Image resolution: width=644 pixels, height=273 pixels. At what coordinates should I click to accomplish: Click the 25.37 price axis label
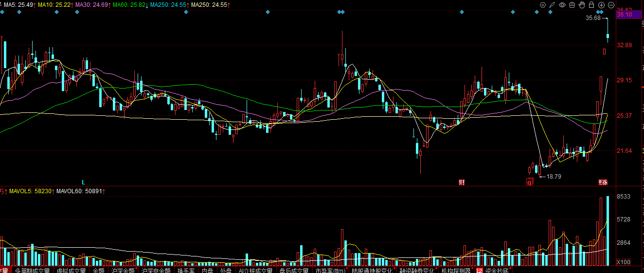click(x=625, y=116)
